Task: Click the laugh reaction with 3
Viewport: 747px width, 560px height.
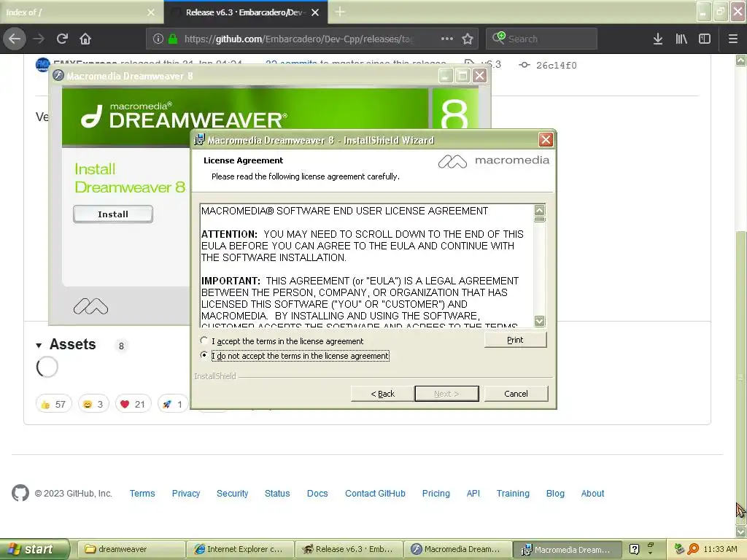Action: coord(93,404)
